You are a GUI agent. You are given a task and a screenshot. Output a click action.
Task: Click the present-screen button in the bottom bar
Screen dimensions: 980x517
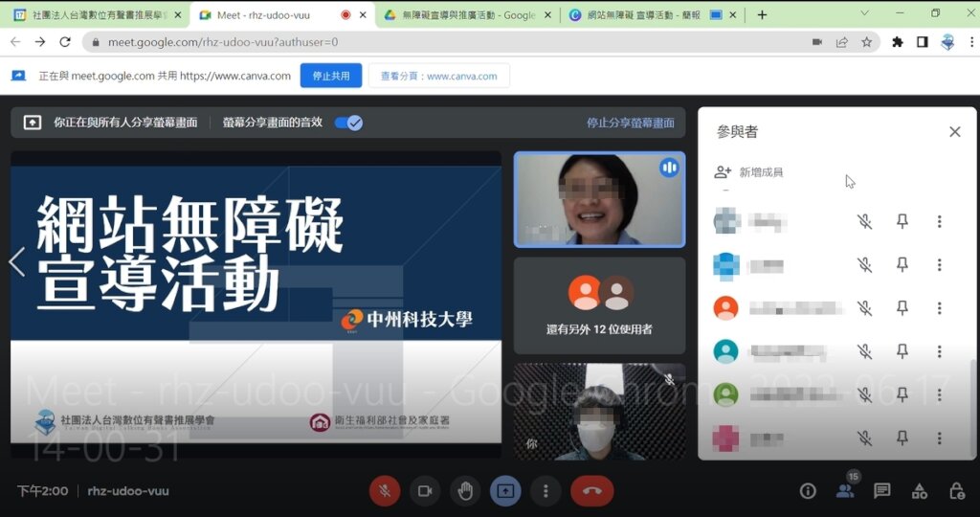tap(505, 491)
